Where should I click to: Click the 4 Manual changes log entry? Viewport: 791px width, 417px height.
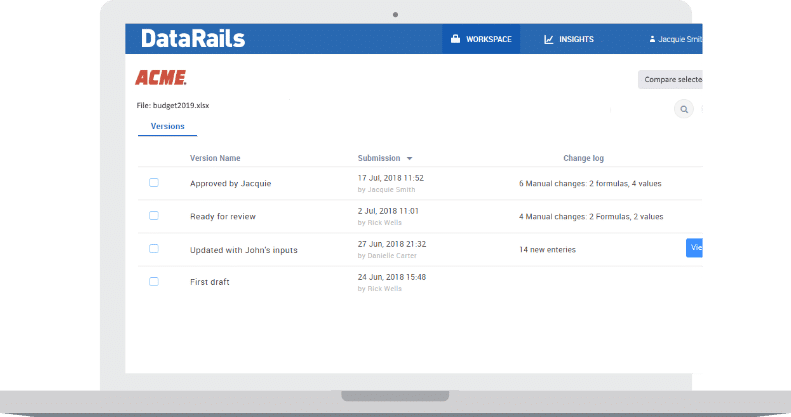click(591, 216)
